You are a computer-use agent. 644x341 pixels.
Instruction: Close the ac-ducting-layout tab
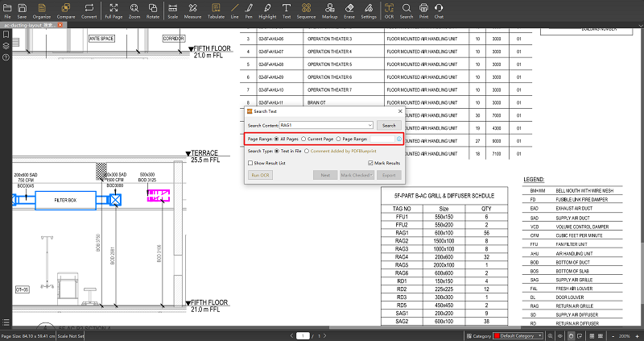tap(60, 25)
